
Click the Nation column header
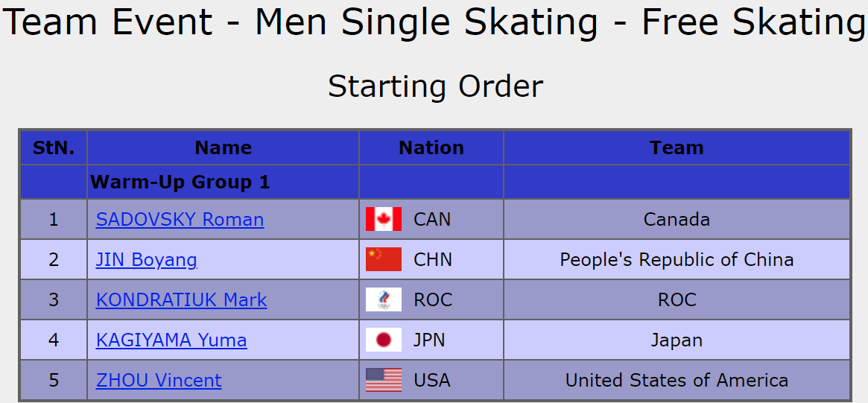431,148
